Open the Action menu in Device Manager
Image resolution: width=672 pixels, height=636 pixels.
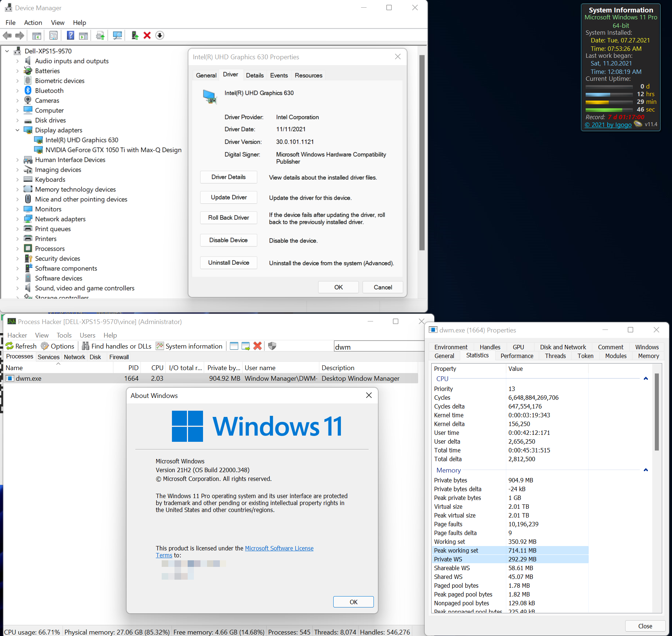click(33, 22)
